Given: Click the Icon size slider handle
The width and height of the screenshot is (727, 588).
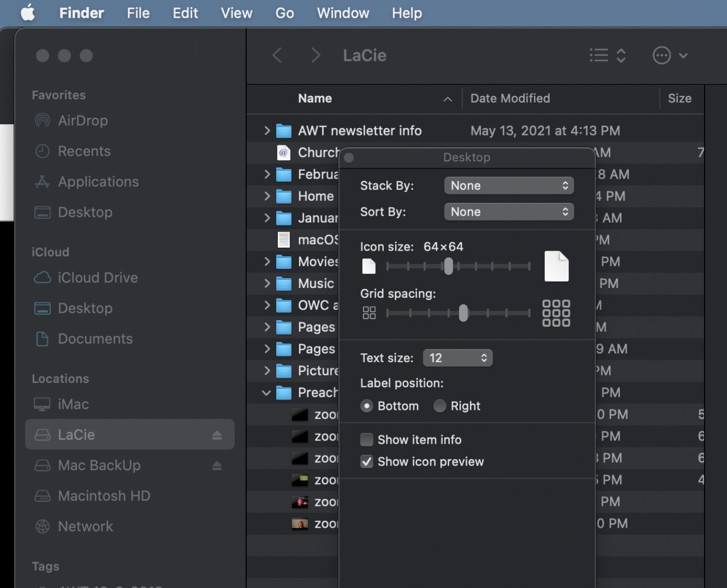Looking at the screenshot, I should point(448,266).
